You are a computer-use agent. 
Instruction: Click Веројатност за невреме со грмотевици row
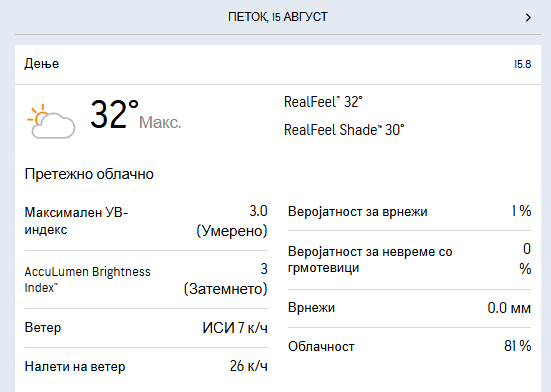[x=409, y=260]
